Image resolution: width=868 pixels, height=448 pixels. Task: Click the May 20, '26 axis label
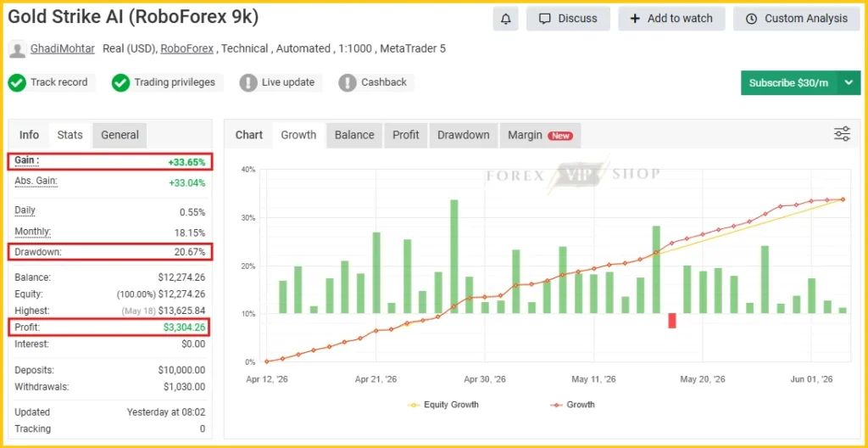[703, 380]
